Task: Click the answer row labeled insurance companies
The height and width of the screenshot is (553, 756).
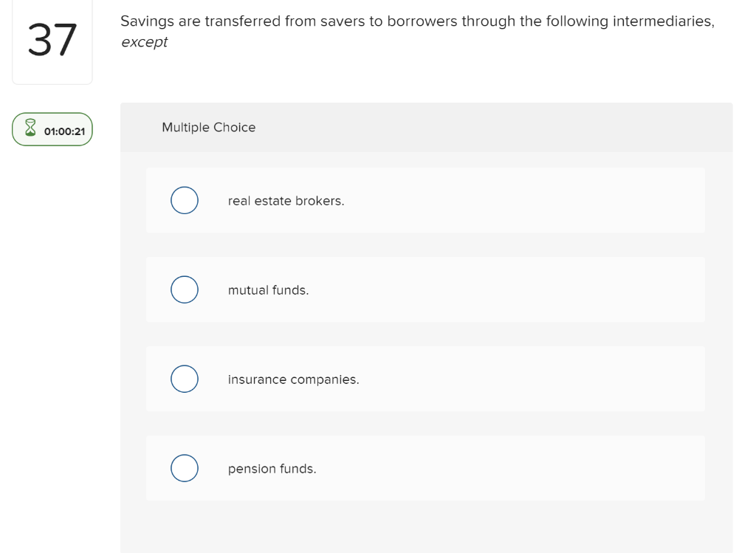Action: pos(425,379)
